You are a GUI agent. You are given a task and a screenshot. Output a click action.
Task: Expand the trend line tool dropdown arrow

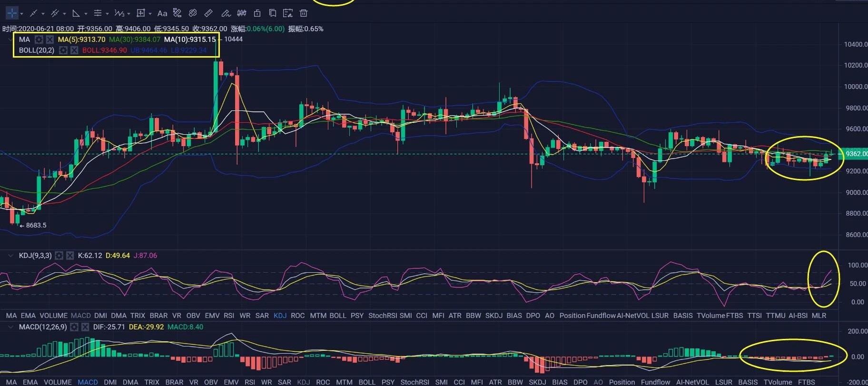click(x=43, y=14)
